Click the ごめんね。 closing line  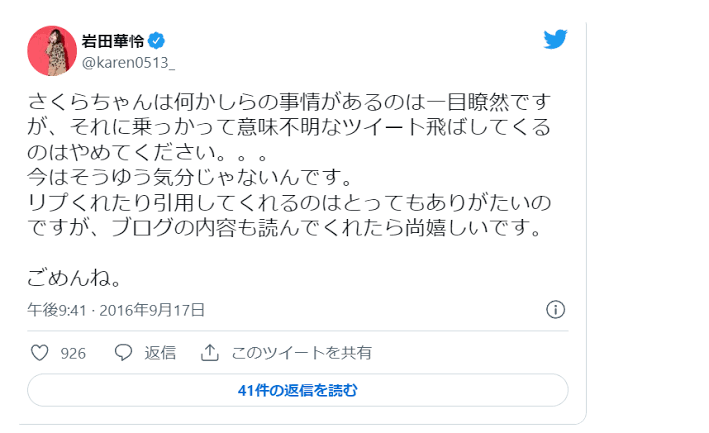click(75, 278)
